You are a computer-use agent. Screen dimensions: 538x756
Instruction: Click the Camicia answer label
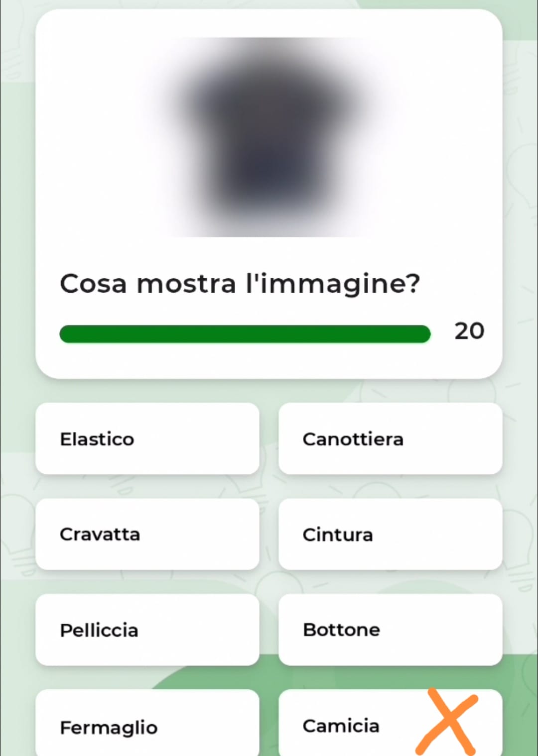click(341, 726)
